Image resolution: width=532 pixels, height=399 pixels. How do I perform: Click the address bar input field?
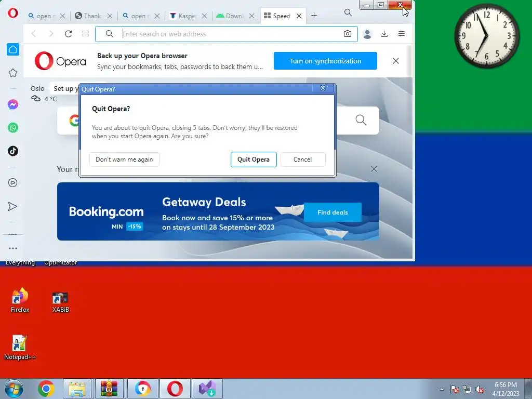227,34
